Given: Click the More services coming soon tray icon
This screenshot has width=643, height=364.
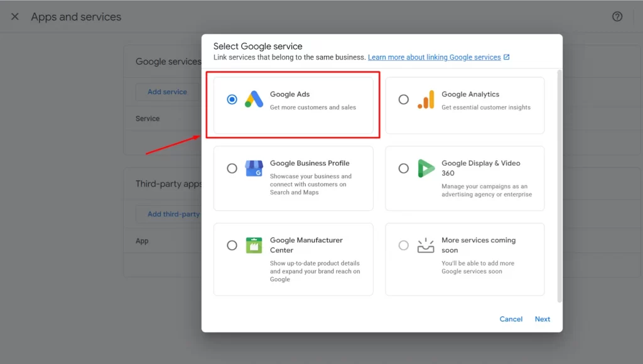Looking at the screenshot, I should point(426,245).
